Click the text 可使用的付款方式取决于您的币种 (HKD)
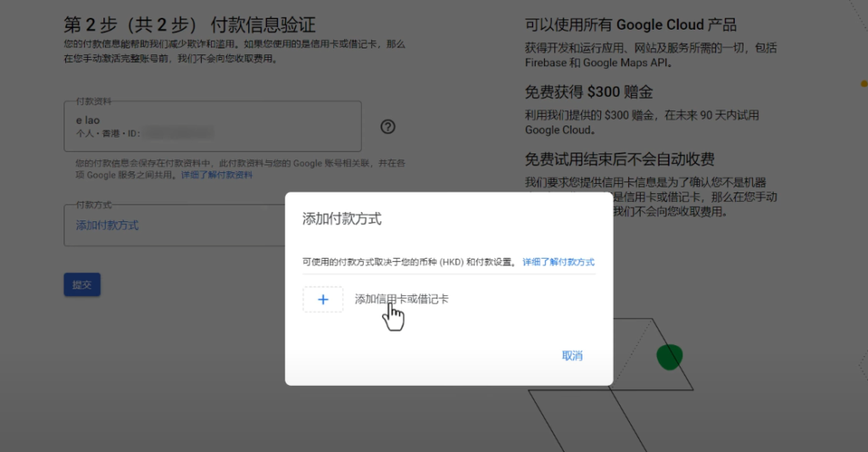The image size is (868, 452). click(383, 262)
